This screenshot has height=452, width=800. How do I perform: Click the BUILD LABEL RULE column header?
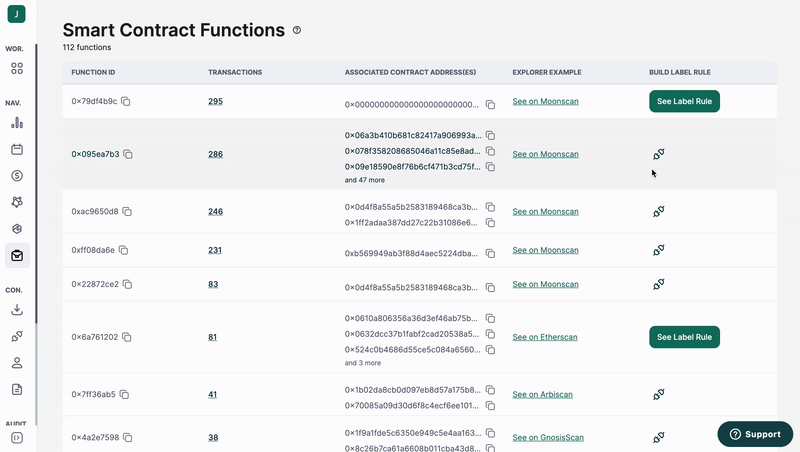680,72
